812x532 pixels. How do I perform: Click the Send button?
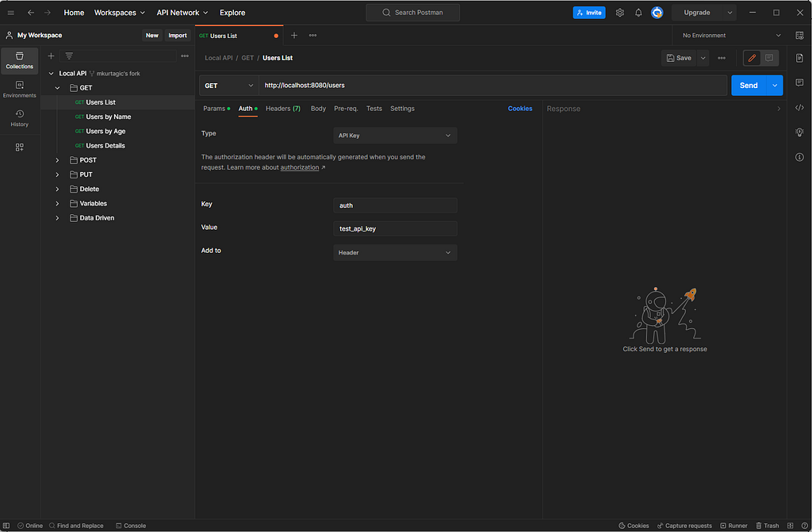(749, 86)
